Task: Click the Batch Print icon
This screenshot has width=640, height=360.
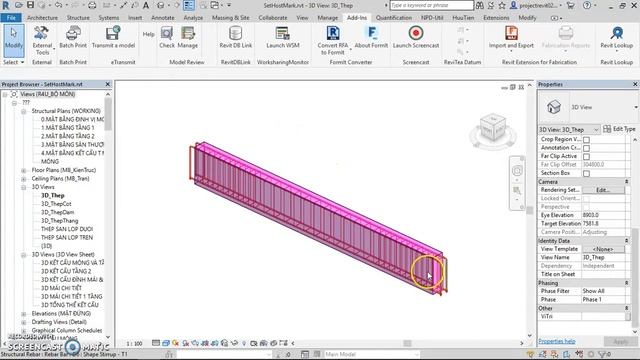Action: [x=73, y=33]
